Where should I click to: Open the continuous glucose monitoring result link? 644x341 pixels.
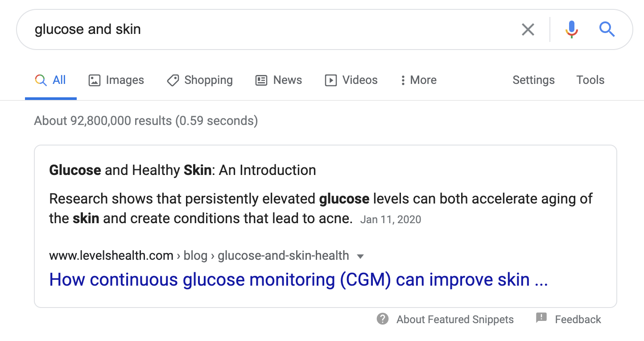298,280
